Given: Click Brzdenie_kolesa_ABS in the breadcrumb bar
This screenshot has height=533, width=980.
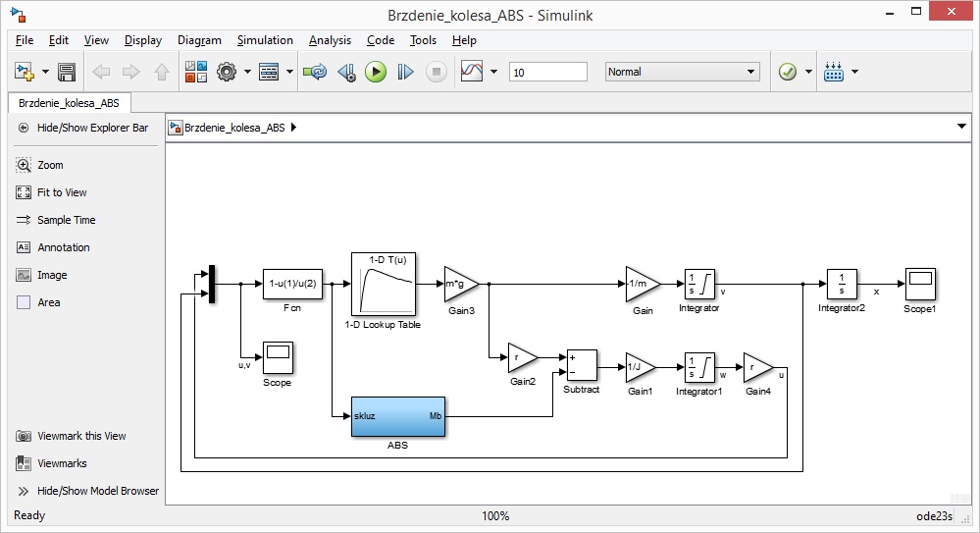Looking at the screenshot, I should (234, 128).
